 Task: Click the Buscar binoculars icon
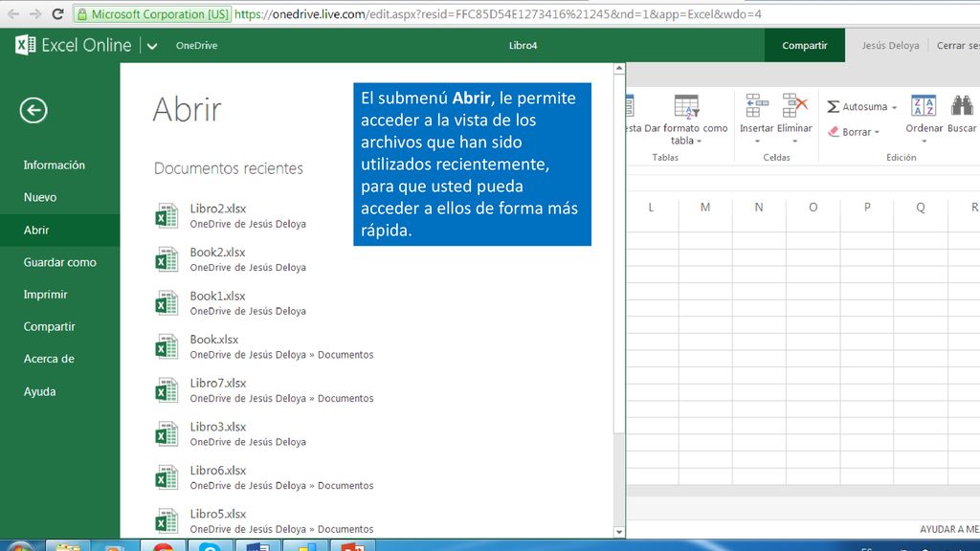pos(962,105)
